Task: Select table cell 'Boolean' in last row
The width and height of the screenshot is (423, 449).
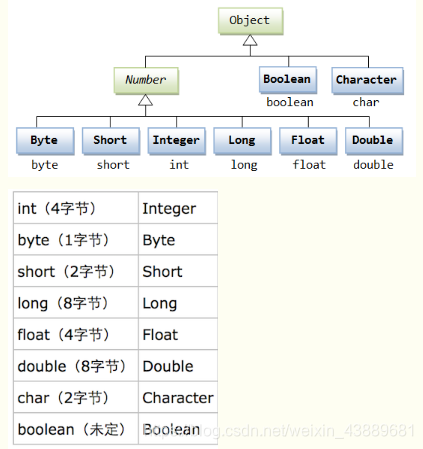Action: click(178, 429)
